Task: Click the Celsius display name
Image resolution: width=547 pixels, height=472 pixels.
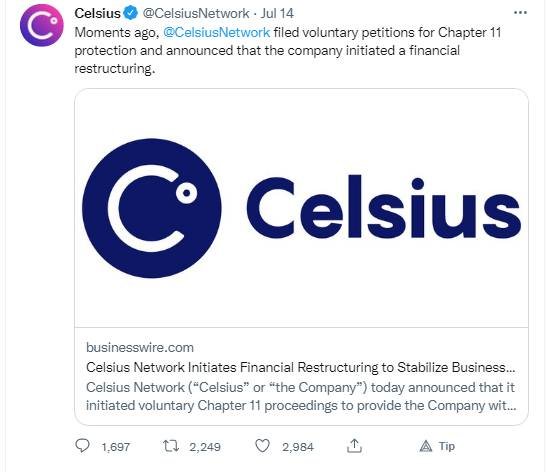Action: (x=97, y=13)
